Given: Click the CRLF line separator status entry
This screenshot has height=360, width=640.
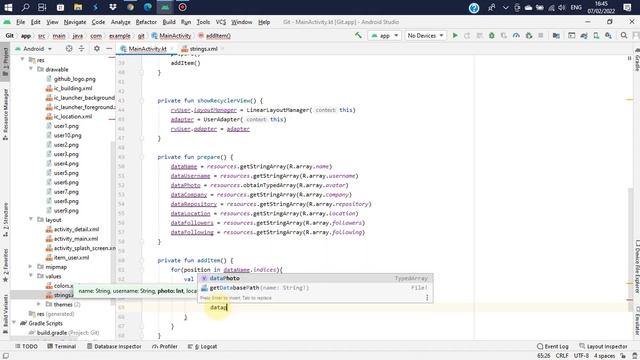Looking at the screenshot, I should coord(562,356).
